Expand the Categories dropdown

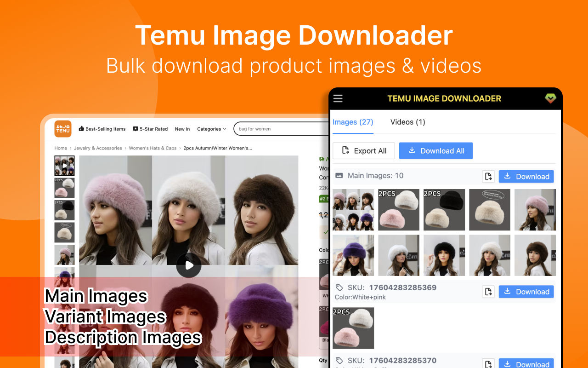click(x=211, y=129)
